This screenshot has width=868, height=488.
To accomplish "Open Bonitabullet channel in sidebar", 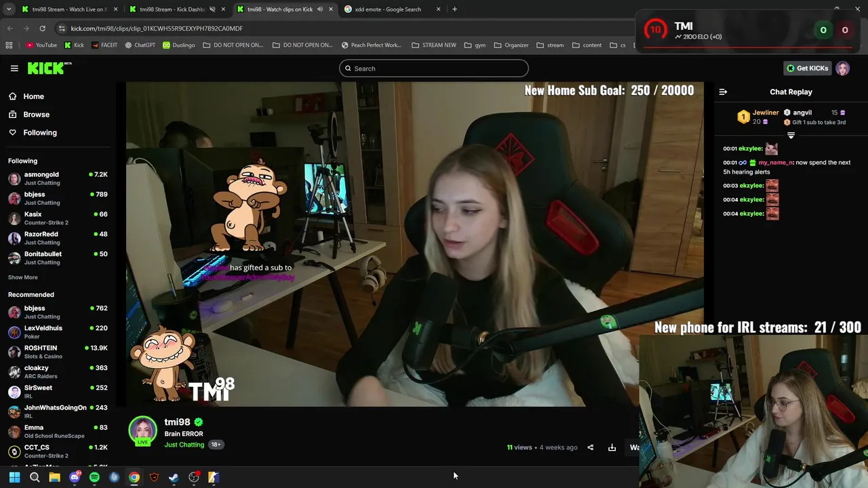I will click(58, 258).
